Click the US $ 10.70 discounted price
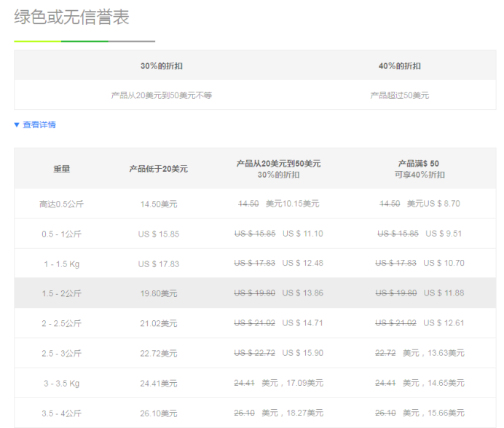Image resolution: width=504 pixels, height=428 pixels. tap(444, 263)
